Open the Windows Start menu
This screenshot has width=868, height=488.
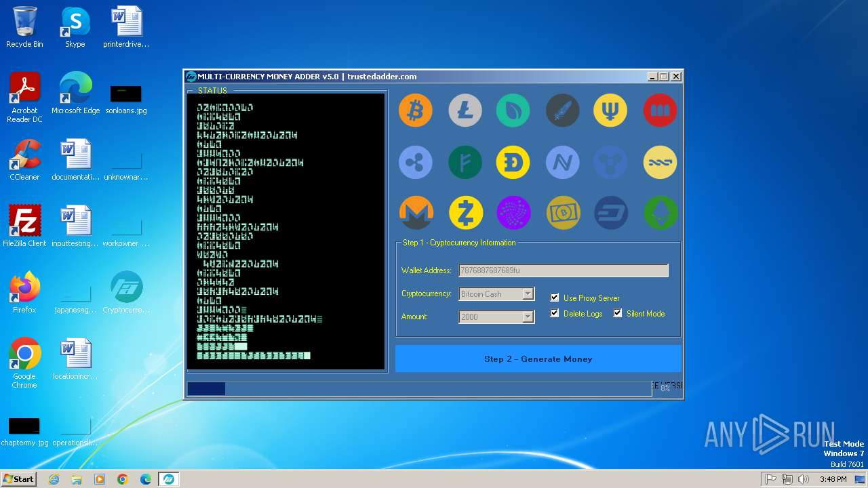[18, 479]
